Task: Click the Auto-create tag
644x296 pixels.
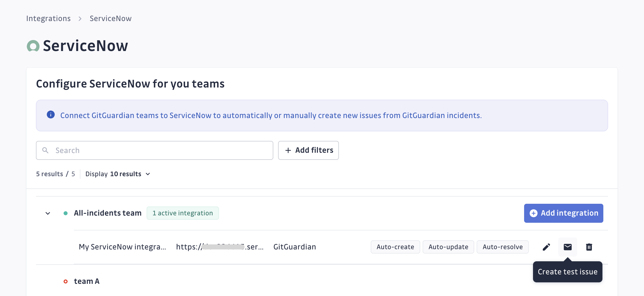Action: tap(395, 247)
